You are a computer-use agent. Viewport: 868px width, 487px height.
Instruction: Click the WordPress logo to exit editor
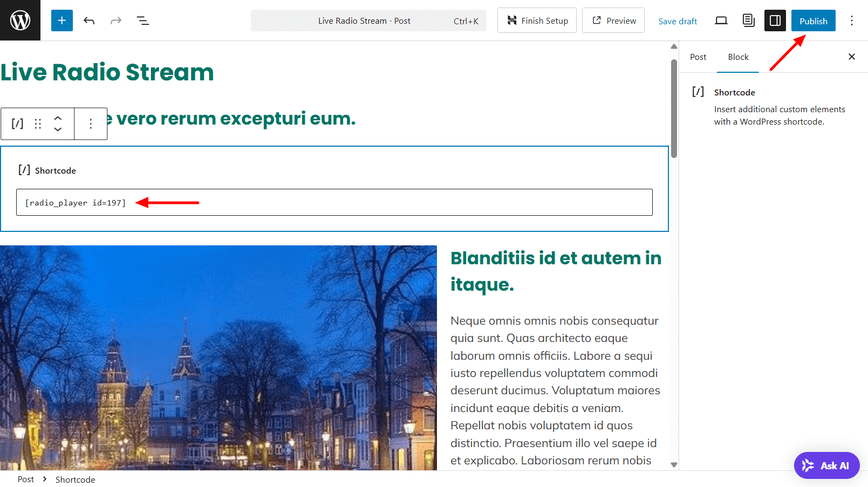pos(20,20)
